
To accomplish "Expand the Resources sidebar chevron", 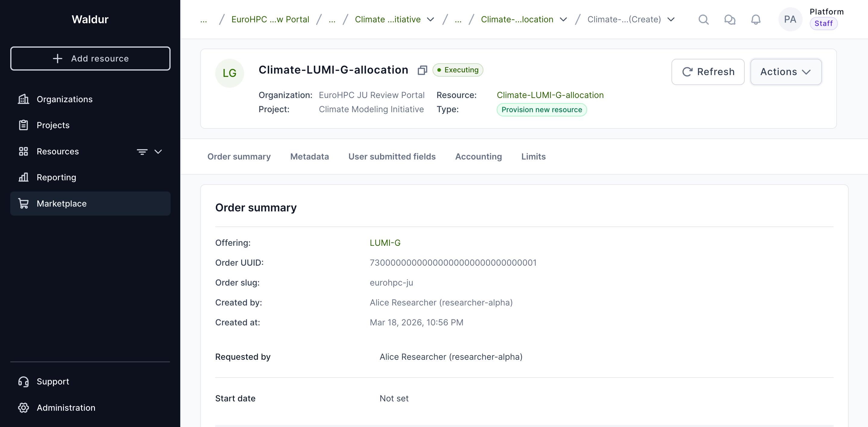I will click(158, 152).
